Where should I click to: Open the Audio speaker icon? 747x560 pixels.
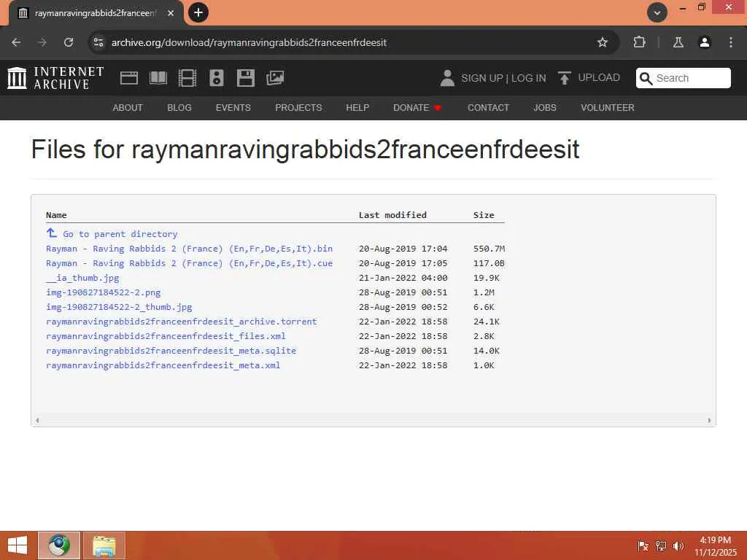coord(216,78)
